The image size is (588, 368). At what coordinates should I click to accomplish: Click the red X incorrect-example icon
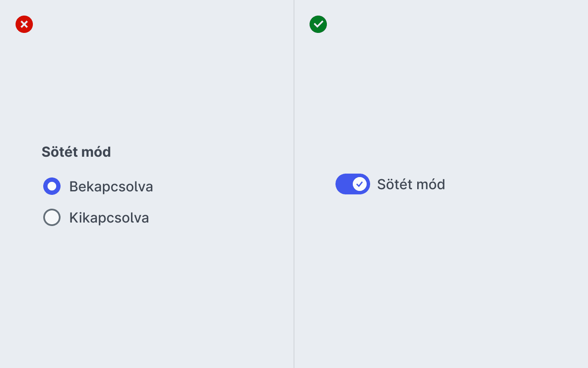pyautogui.click(x=24, y=24)
